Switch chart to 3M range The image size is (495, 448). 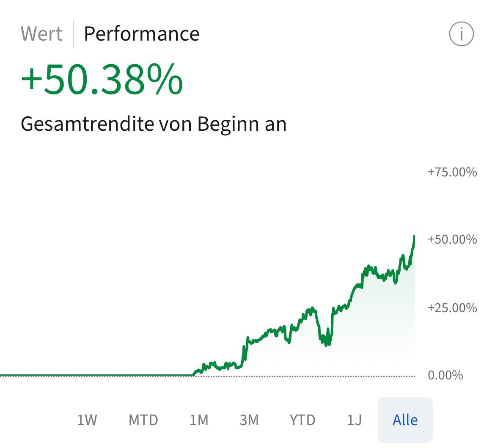(249, 420)
